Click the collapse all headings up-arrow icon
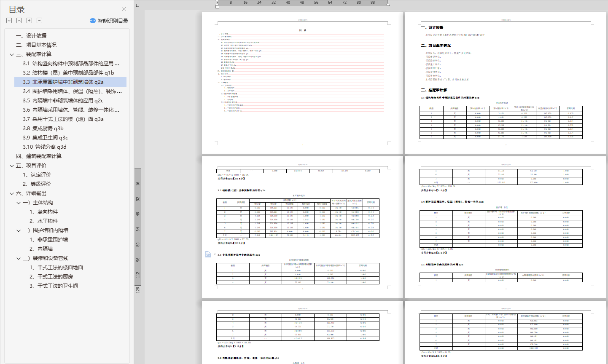 pyautogui.click(x=19, y=21)
